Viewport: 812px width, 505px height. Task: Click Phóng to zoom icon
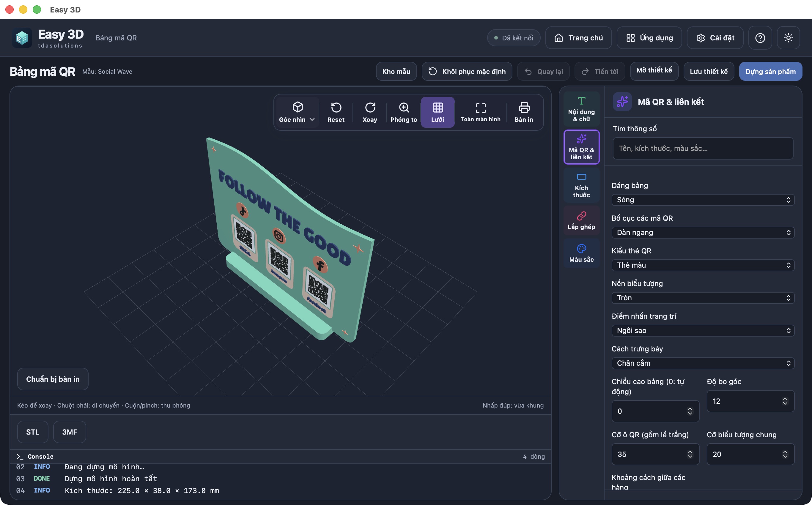click(404, 108)
